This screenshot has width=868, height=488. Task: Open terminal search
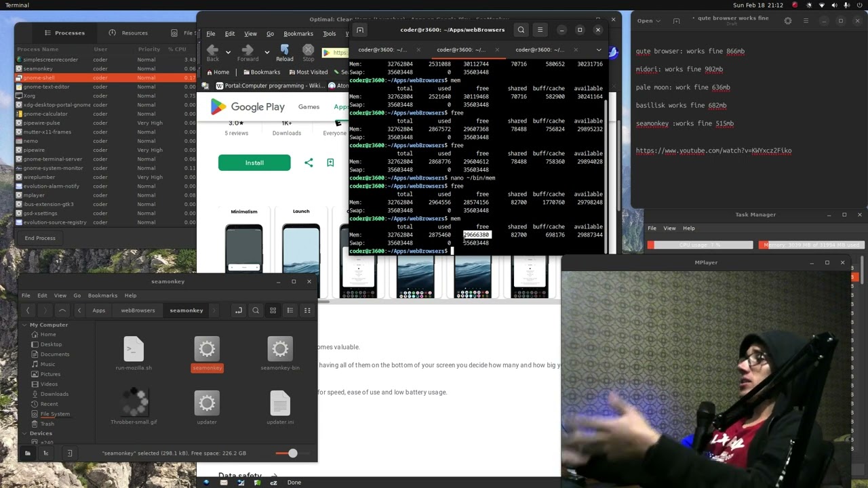(x=521, y=30)
